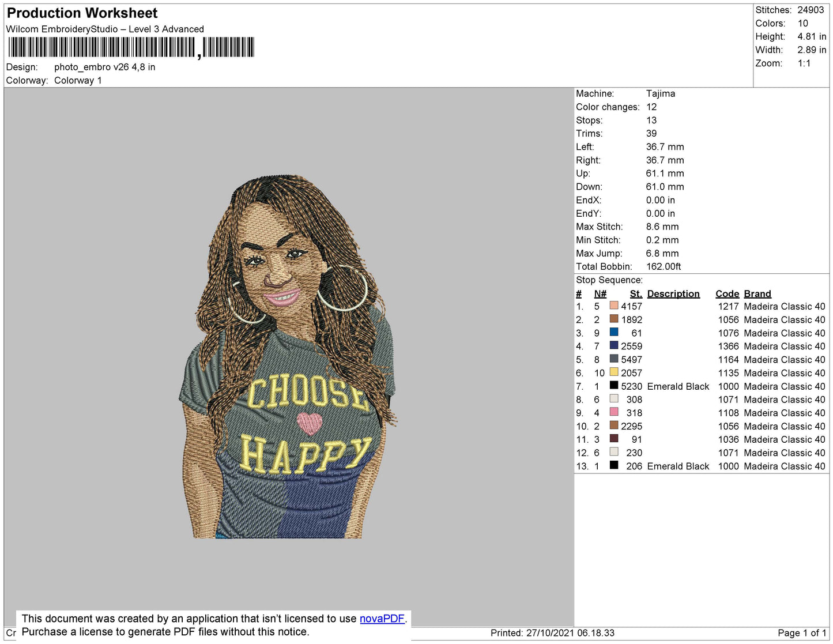This screenshot has width=833, height=644.
Task: Select the navy swatch with 2559 stitches
Action: [x=614, y=345]
